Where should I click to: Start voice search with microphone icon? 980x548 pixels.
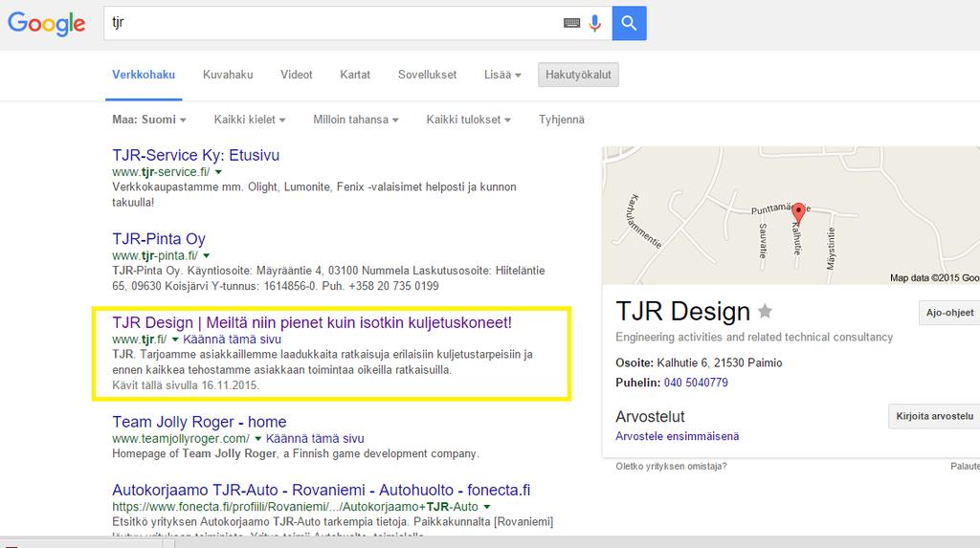594,23
